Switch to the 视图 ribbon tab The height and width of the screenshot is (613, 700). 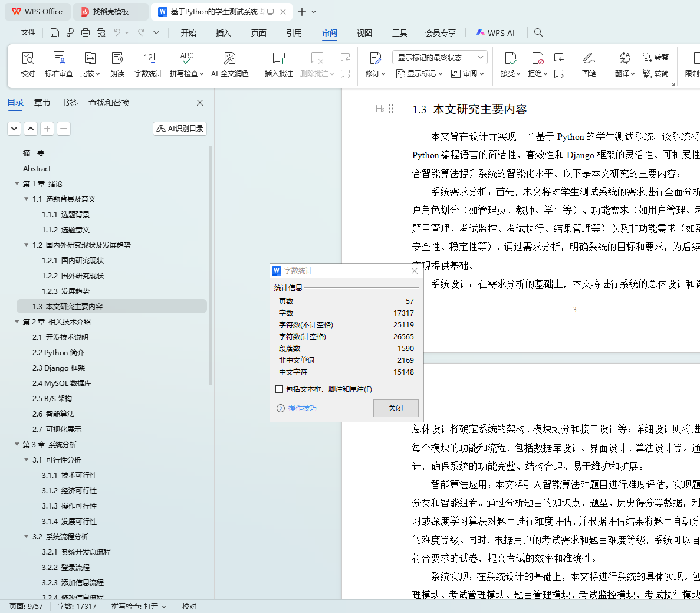(364, 32)
